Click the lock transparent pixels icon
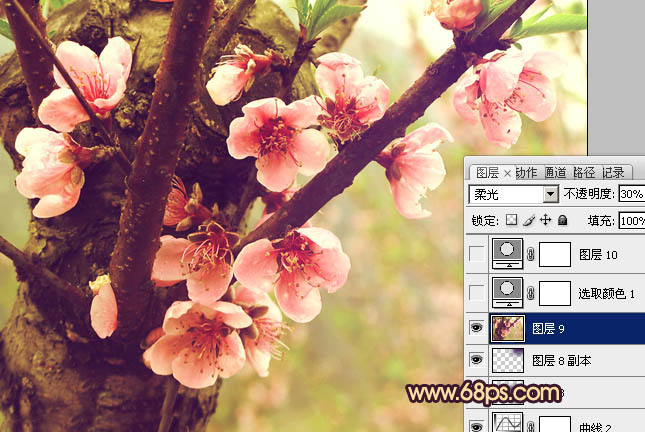Screen dimensions: 645x432 (x=512, y=220)
